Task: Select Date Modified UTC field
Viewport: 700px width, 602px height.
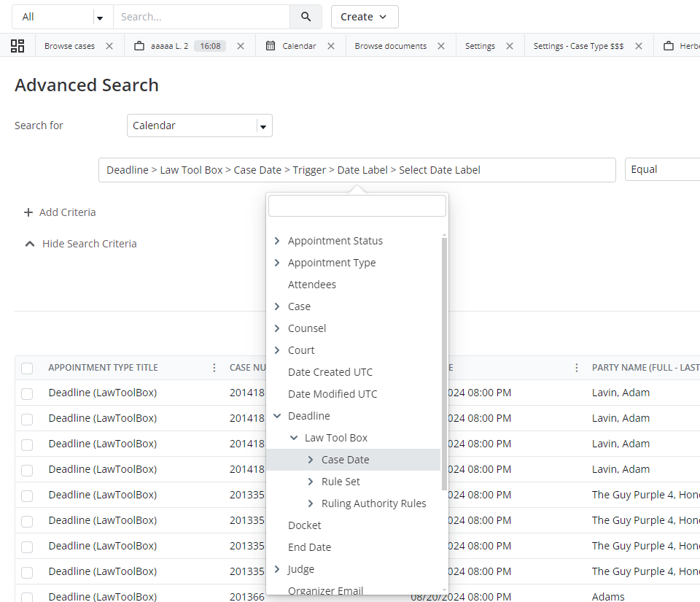Action: [332, 394]
